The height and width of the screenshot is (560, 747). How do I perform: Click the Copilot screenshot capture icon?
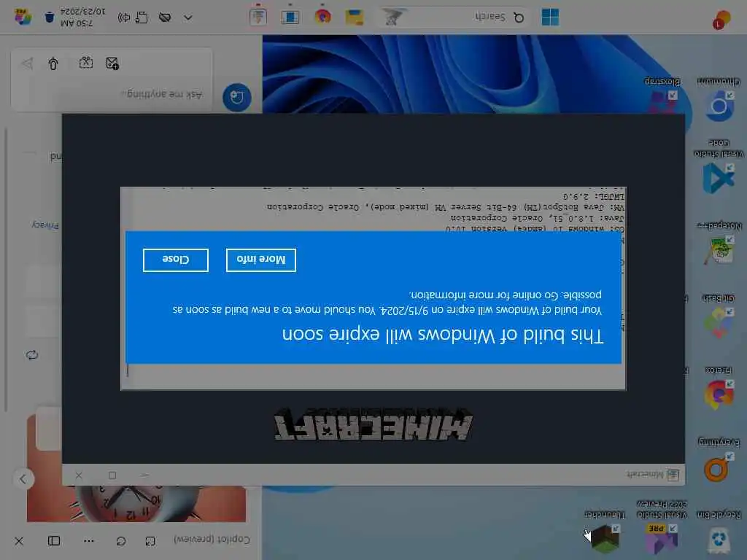(x=86, y=63)
